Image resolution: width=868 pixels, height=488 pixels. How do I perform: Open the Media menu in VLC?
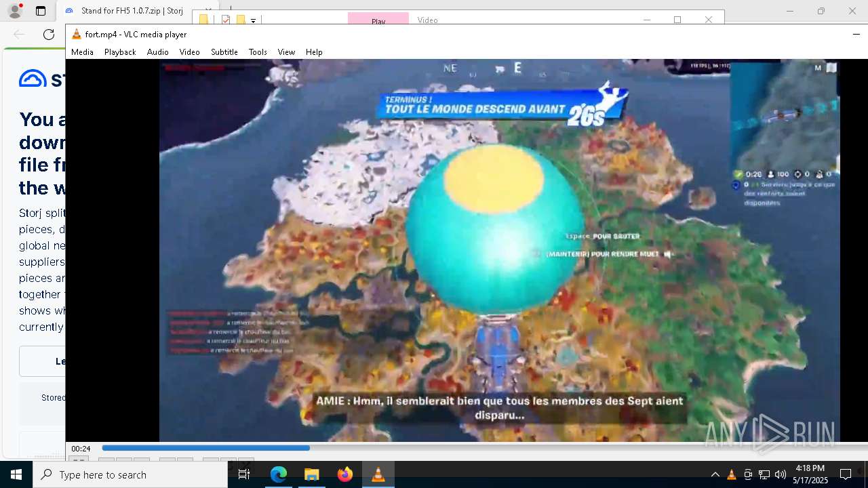point(82,52)
